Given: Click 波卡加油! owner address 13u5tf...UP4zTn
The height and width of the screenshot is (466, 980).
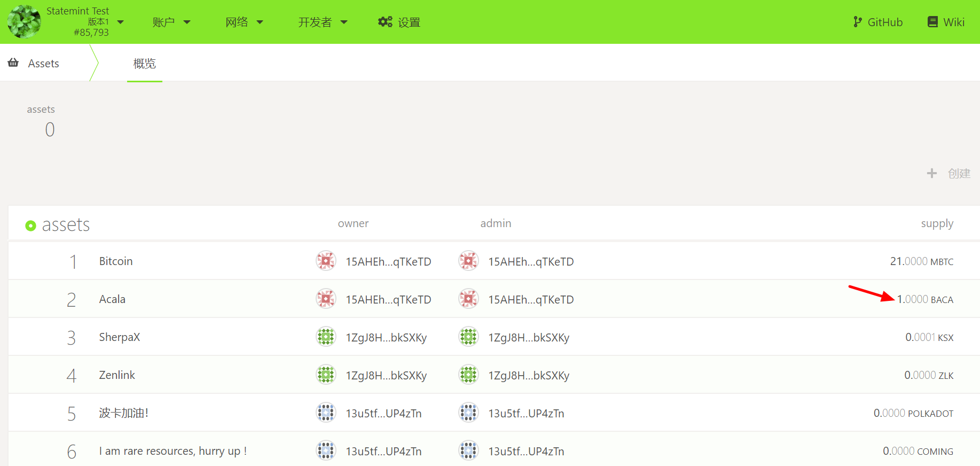Looking at the screenshot, I should 383,414.
